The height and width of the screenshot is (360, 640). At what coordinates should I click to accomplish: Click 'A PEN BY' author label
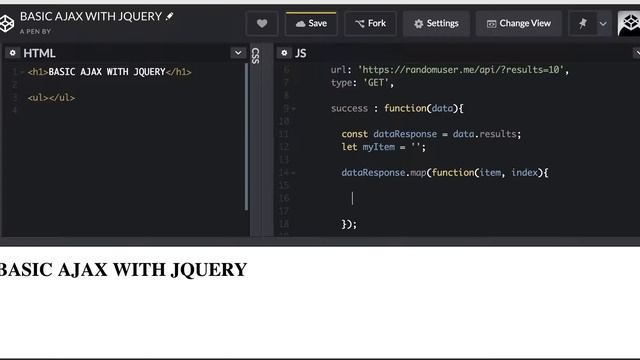[x=35, y=31]
